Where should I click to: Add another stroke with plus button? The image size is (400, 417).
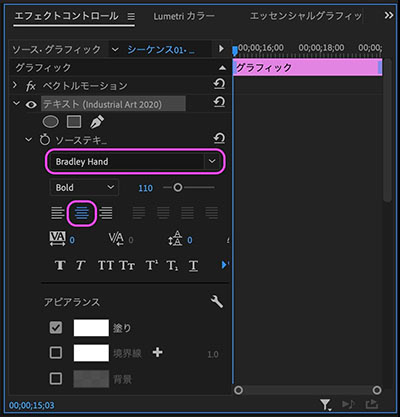pyautogui.click(x=157, y=352)
